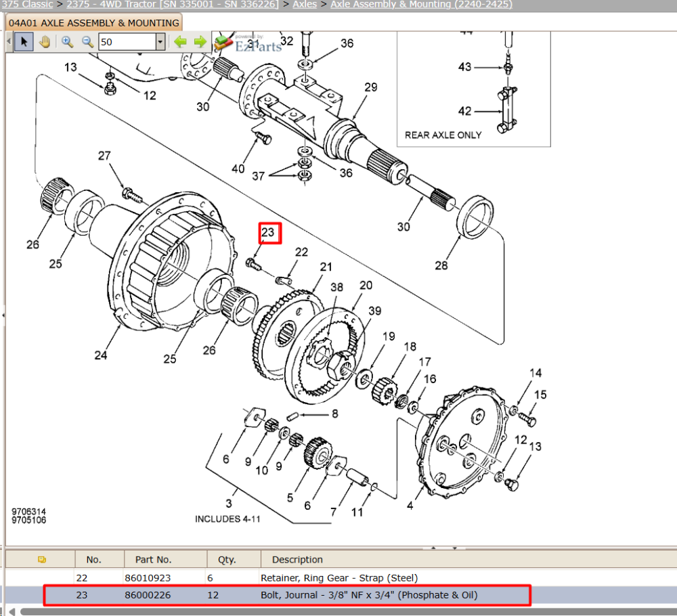Image resolution: width=677 pixels, height=616 pixels.
Task: Click callout number 10 in the diagram
Action: pyautogui.click(x=261, y=470)
